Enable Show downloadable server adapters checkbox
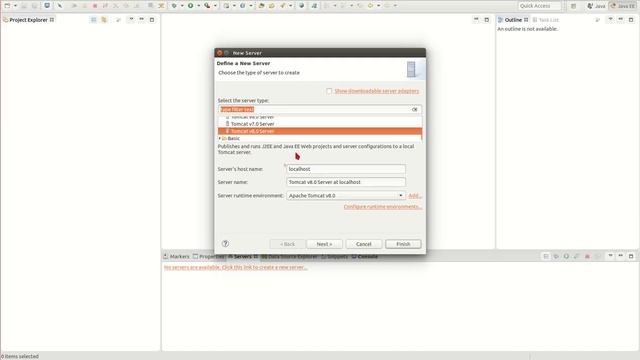 329,91
